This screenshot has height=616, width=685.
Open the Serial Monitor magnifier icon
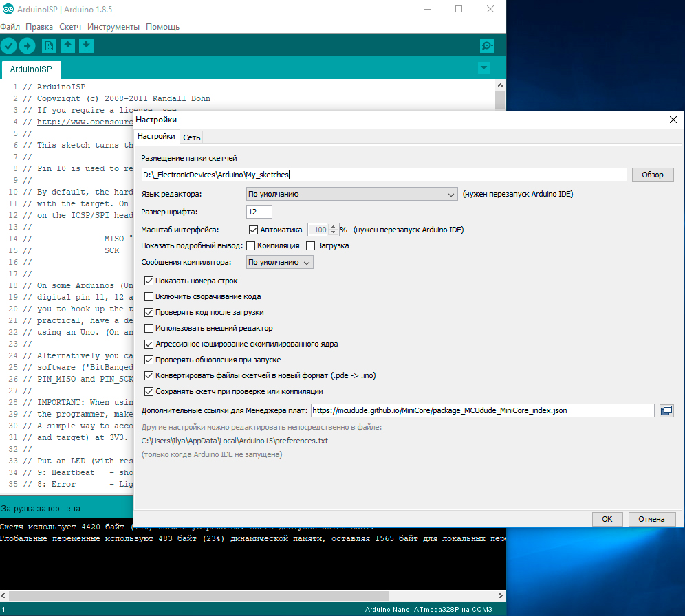tap(487, 46)
